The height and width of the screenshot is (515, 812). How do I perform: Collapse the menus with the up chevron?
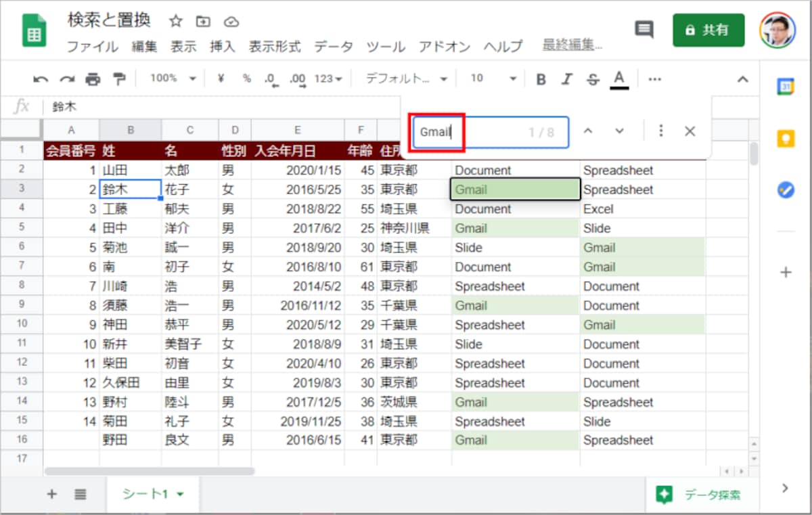[x=742, y=79]
